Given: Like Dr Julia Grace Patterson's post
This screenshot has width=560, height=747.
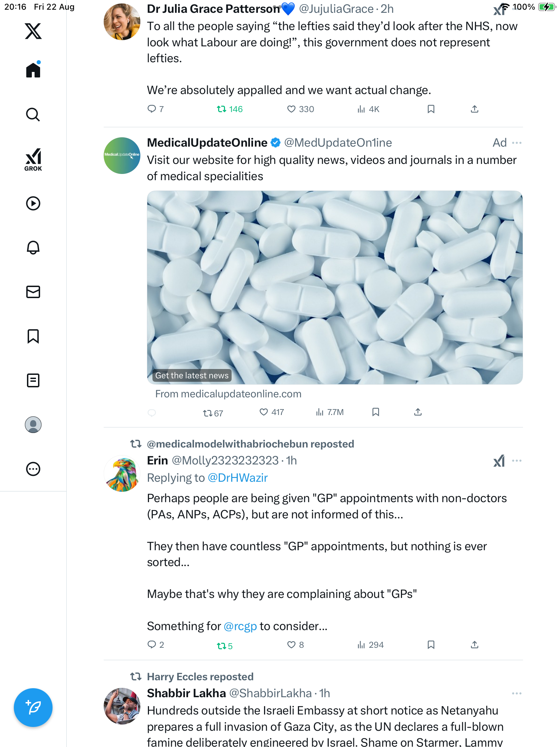Looking at the screenshot, I should (291, 109).
